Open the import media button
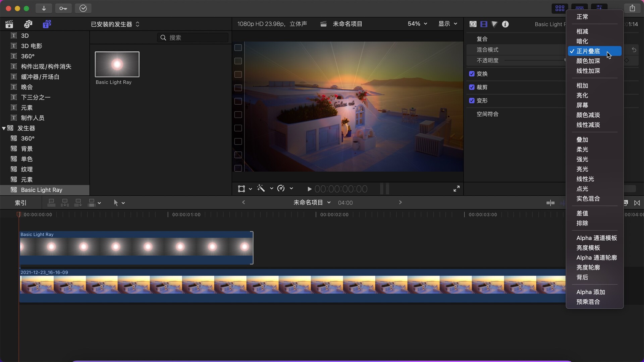644x362 pixels. (x=44, y=8)
